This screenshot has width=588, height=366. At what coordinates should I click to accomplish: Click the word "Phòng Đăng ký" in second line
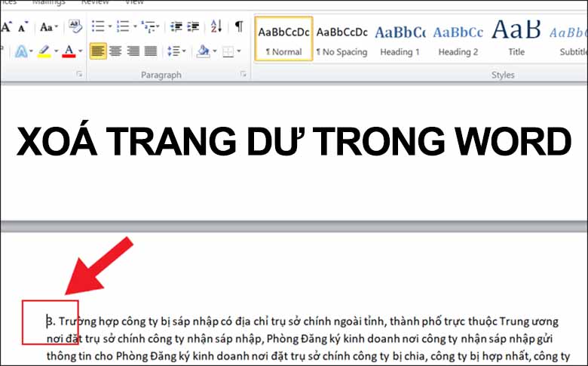point(304,339)
